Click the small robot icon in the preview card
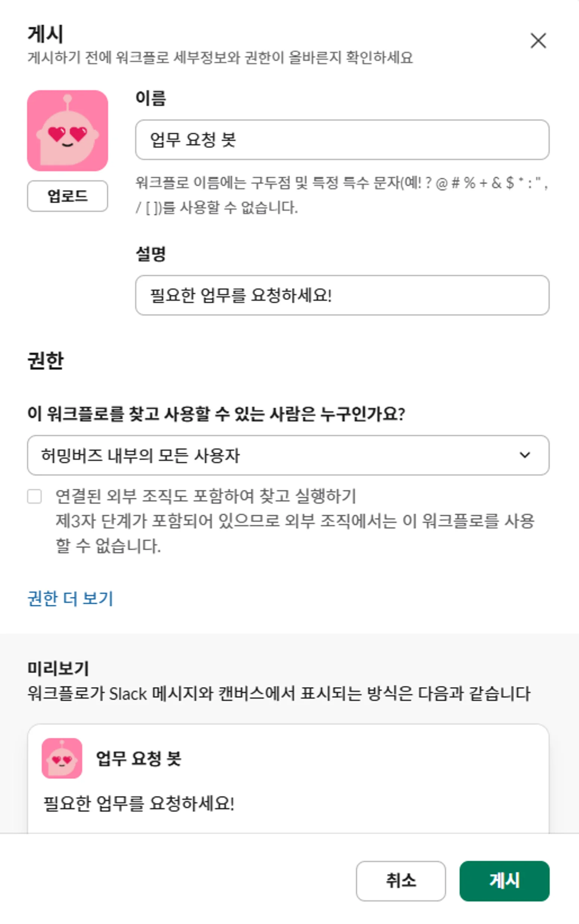Image resolution: width=579 pixels, height=924 pixels. click(62, 758)
